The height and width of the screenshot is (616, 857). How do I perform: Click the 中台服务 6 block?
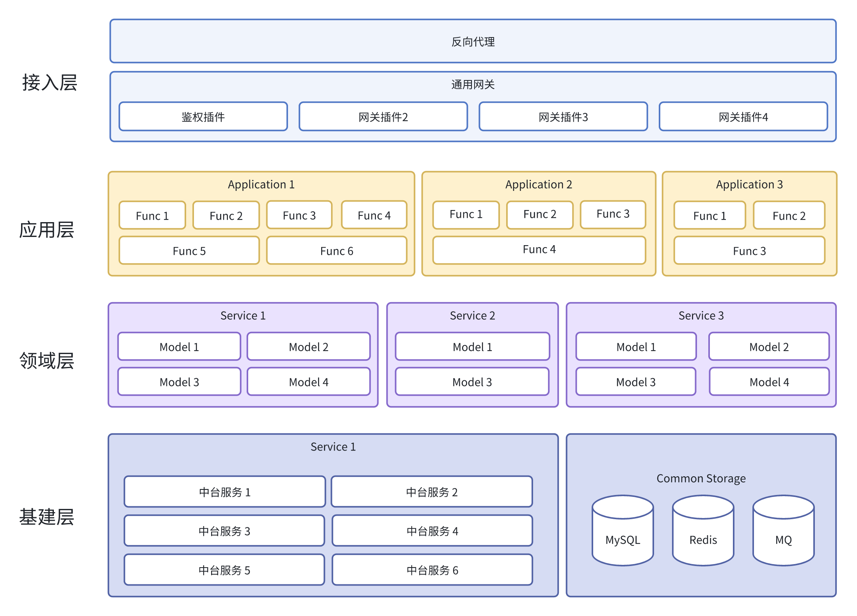click(x=432, y=570)
